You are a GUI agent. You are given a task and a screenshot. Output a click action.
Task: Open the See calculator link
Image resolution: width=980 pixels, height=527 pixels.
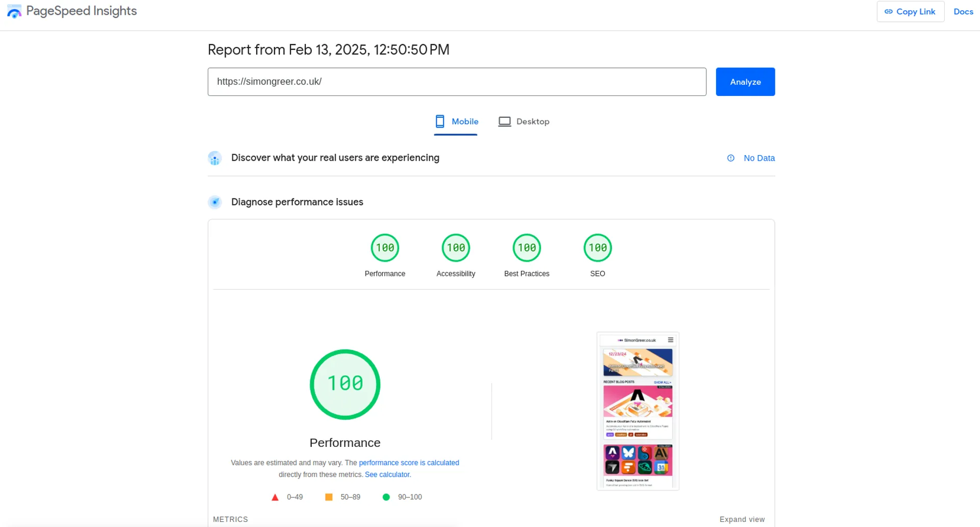tap(387, 474)
